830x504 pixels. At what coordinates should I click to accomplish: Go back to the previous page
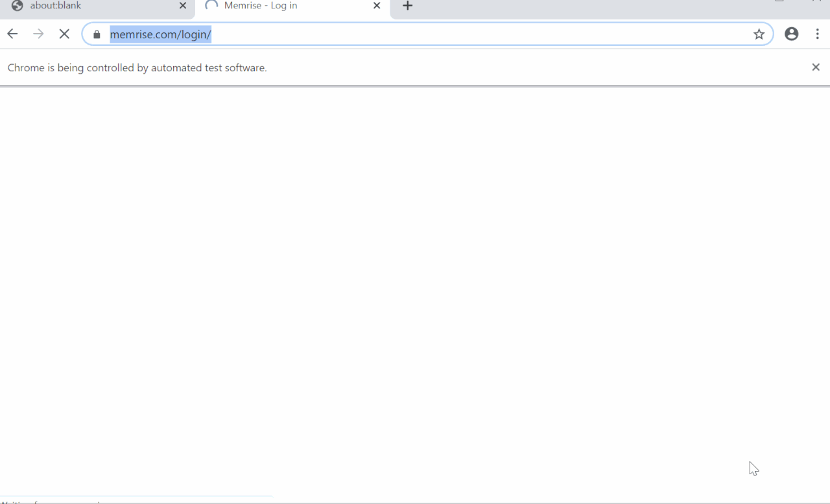12,34
